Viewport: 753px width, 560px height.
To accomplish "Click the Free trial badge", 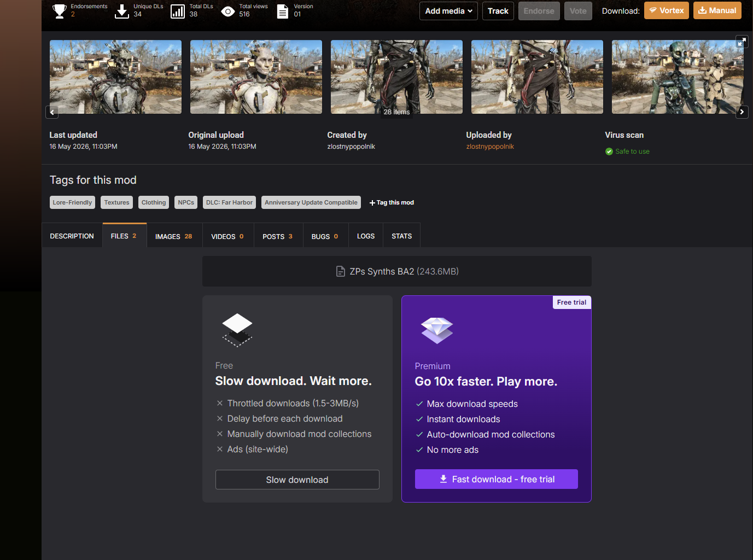I will (572, 302).
